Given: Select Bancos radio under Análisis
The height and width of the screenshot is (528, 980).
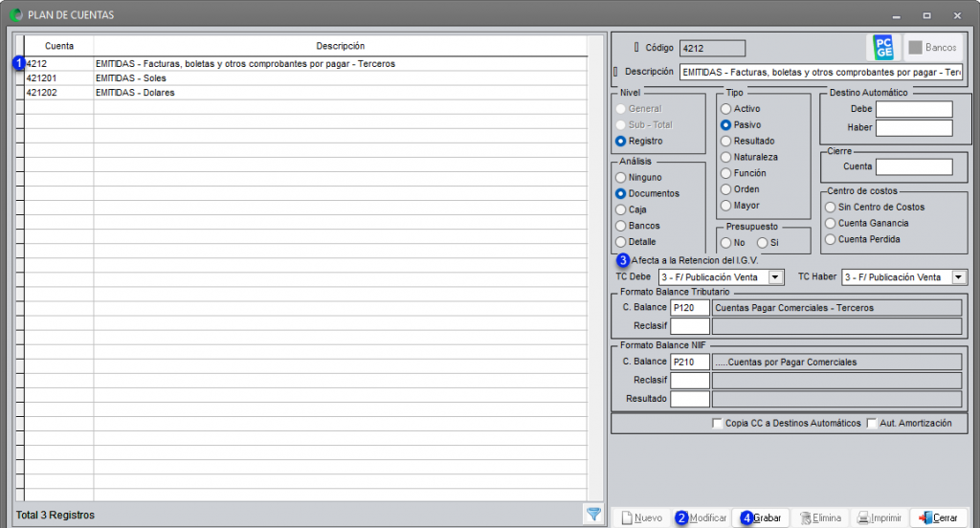Looking at the screenshot, I should [620, 226].
